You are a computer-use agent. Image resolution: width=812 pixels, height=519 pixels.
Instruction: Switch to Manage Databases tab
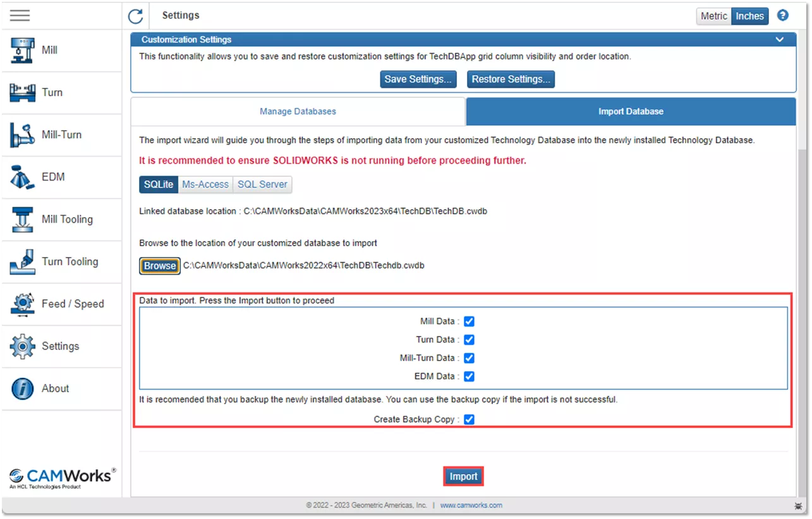(298, 112)
